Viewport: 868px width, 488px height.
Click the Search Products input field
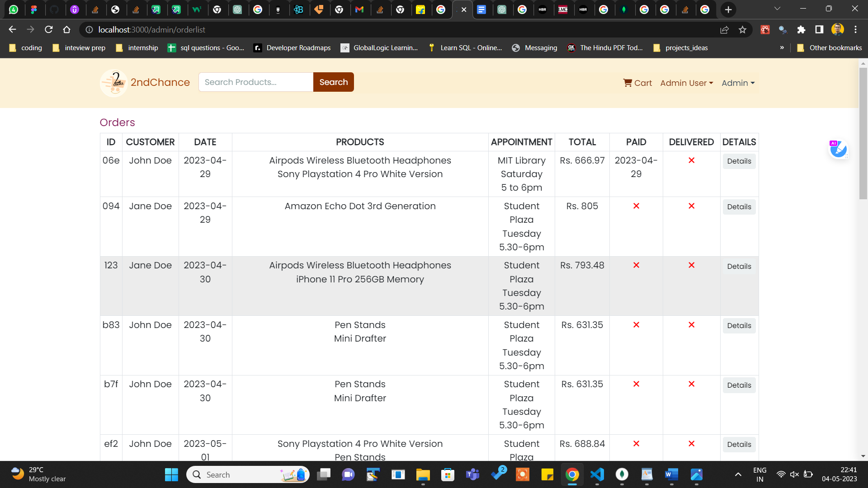(256, 82)
